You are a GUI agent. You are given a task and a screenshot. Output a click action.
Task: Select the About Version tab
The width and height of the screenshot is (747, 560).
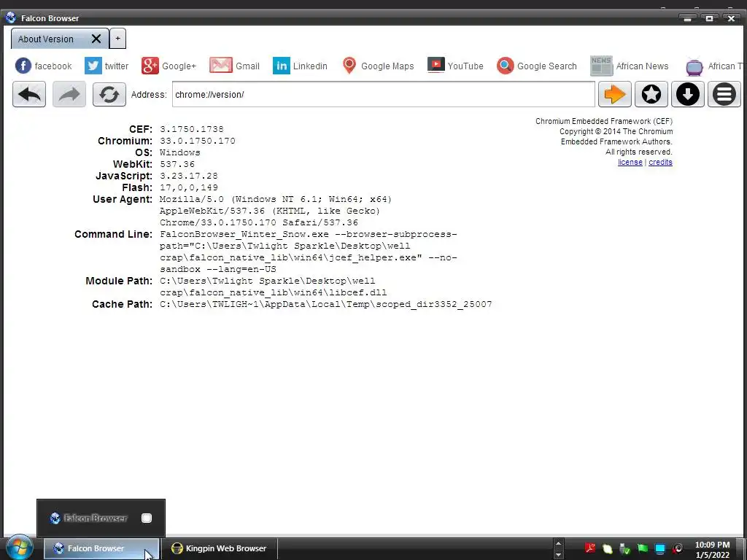click(46, 39)
